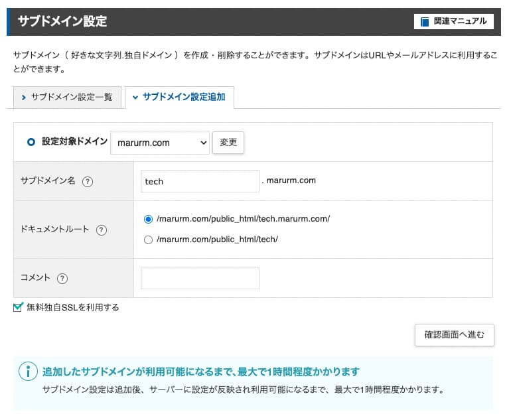Click the chevron icon on サブドメイン設定一覧 tab
This screenshot has height=420, width=513.
[25, 98]
